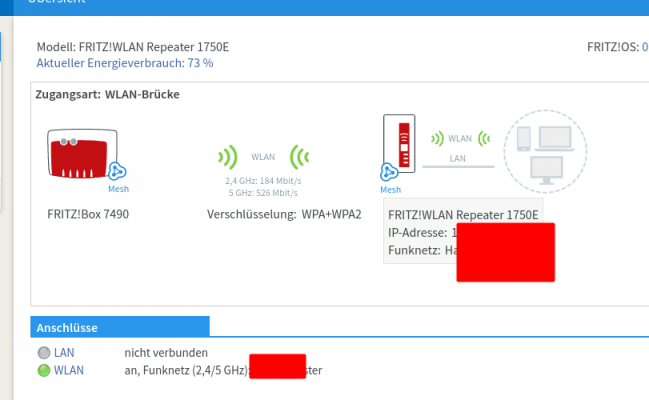The width and height of the screenshot is (649, 400).
Task: Select the Anschlüsse section header
Action: [x=120, y=327]
